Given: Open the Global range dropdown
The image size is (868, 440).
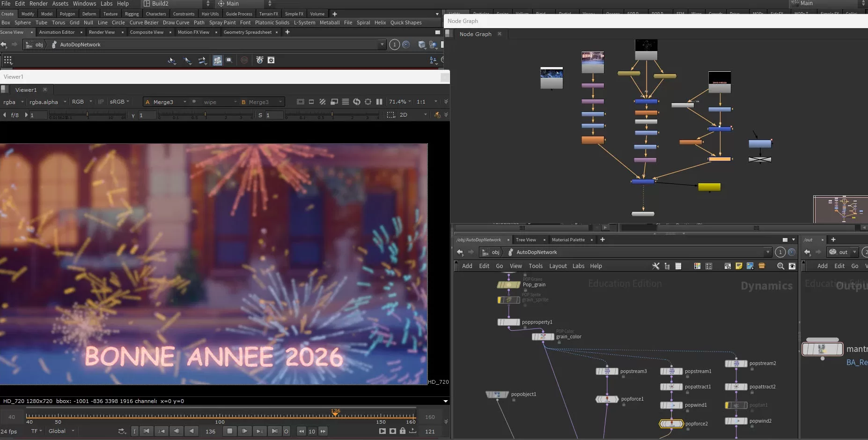Looking at the screenshot, I should [61, 431].
